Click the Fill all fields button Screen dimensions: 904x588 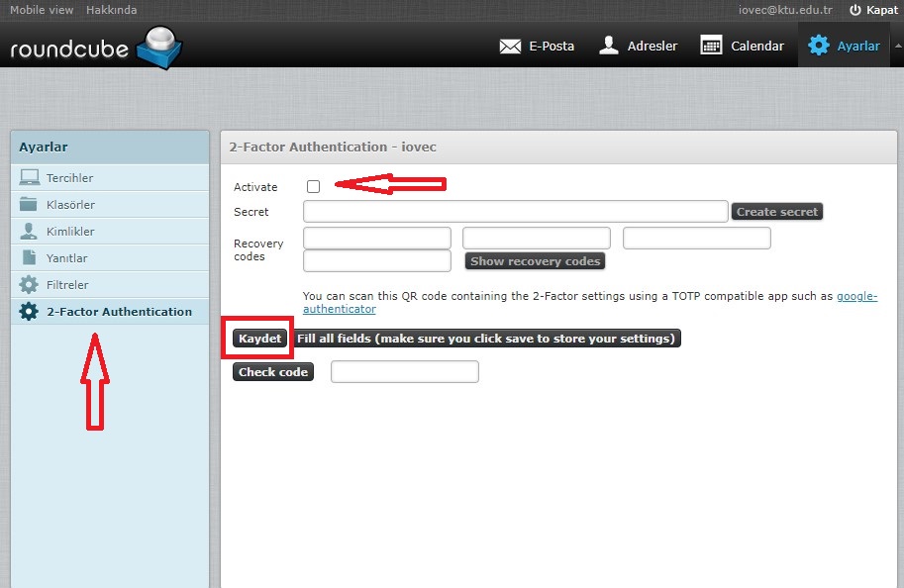[485, 339]
